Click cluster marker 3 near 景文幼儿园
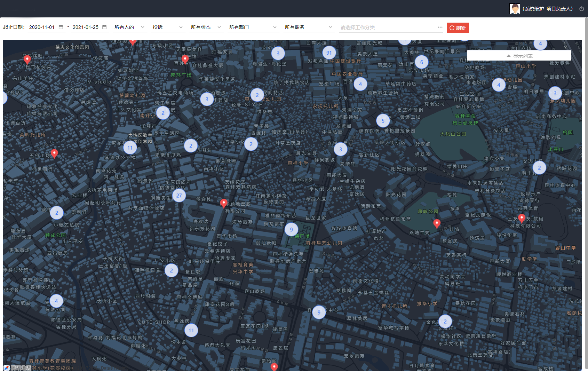Viewport: 588px width, 372px height. pos(555,93)
